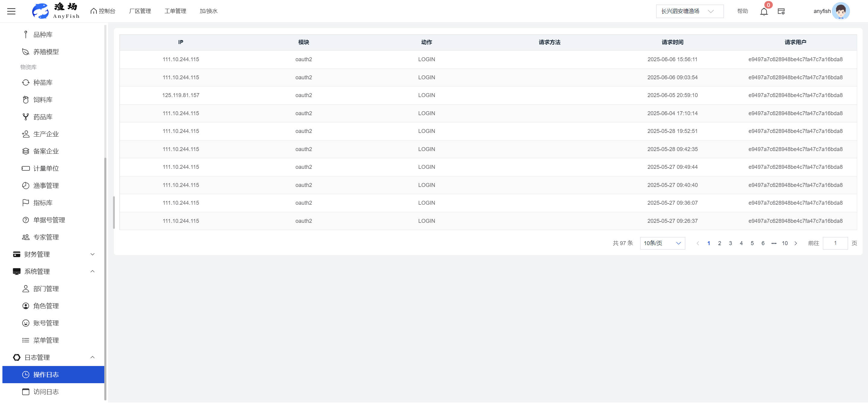Click the hamburger menu icon
The width and height of the screenshot is (868, 407).
click(x=11, y=11)
